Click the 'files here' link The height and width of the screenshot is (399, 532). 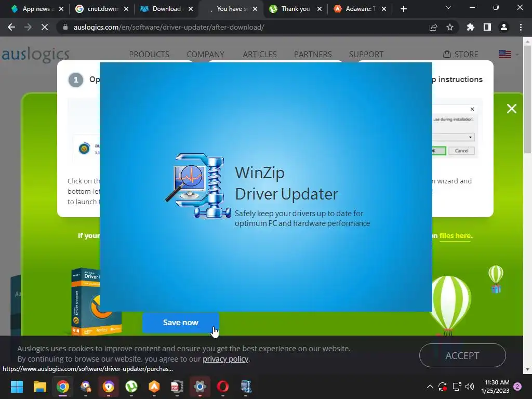(456, 235)
